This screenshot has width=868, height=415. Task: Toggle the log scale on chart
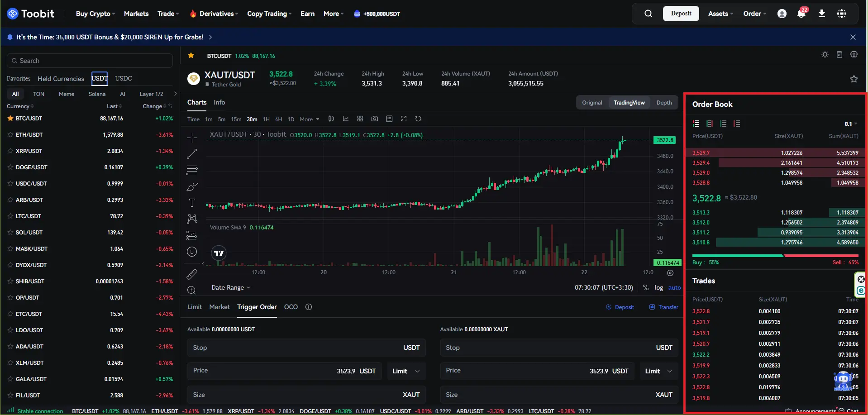pyautogui.click(x=658, y=287)
